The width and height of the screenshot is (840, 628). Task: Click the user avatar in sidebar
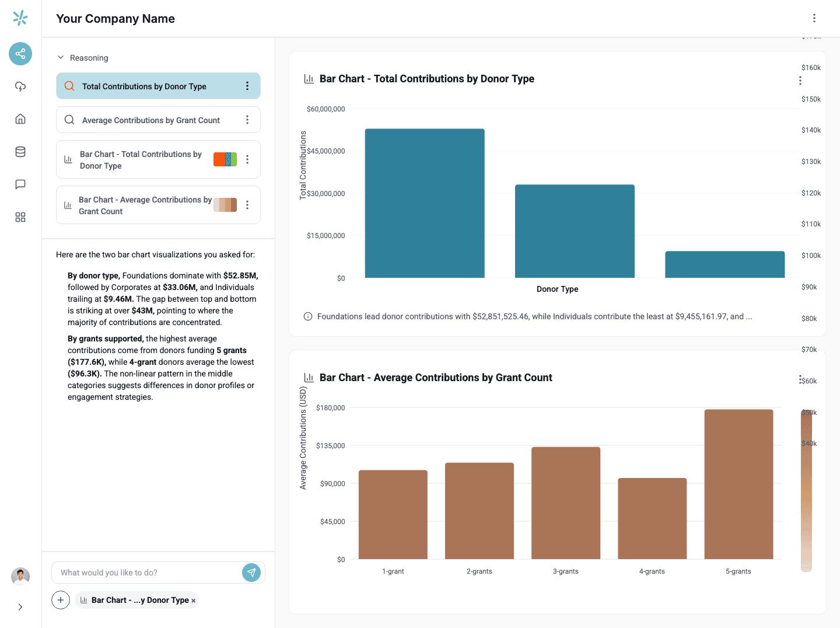click(x=20, y=576)
